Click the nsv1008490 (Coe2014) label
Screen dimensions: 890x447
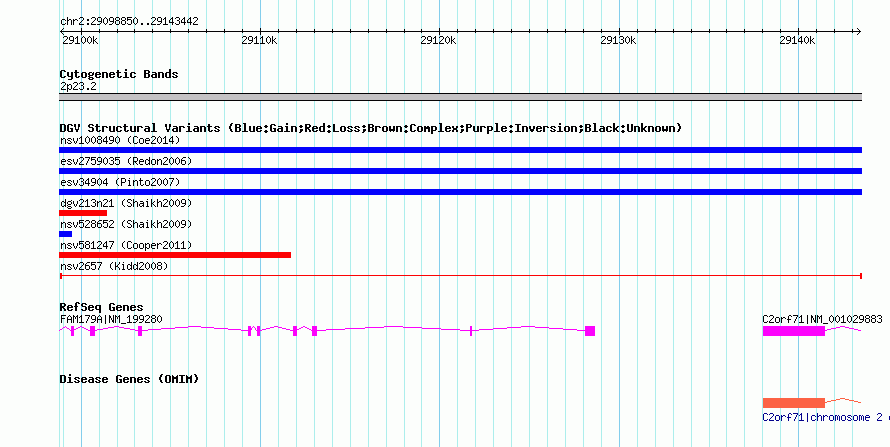[120, 140]
